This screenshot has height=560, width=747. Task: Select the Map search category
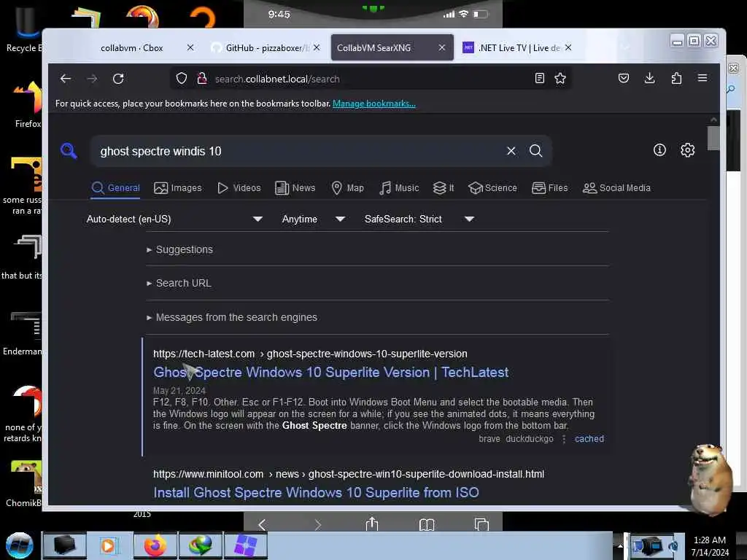(x=347, y=188)
